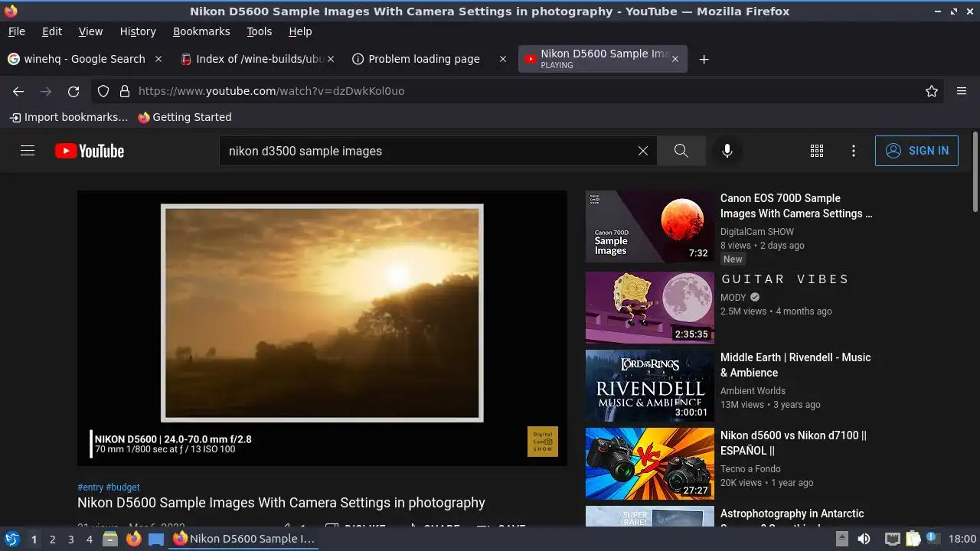Start voice search with microphone icon
The height and width of the screenshot is (551, 980).
[x=727, y=151]
